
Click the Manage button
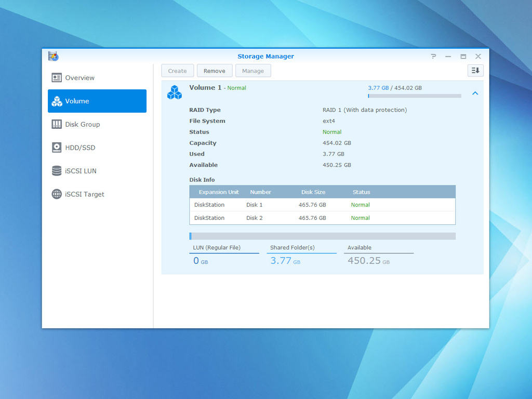click(253, 71)
